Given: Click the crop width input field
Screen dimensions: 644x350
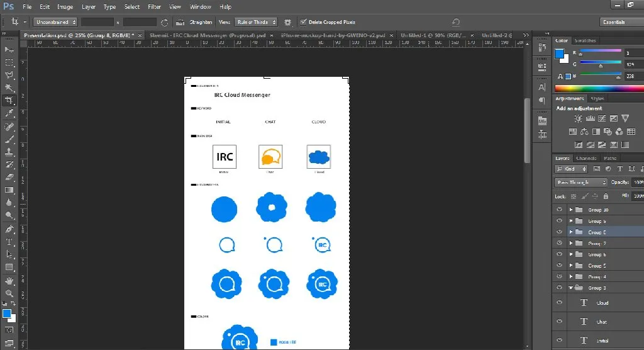Looking at the screenshot, I should [97, 22].
